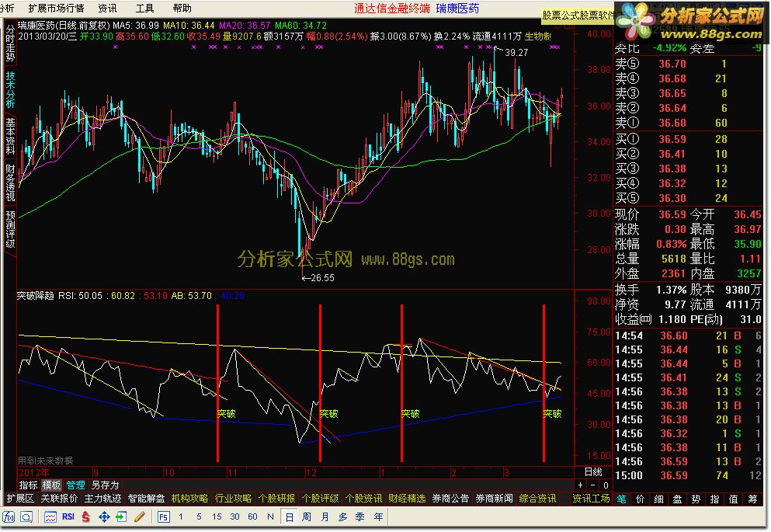Select the 多 multi-period button
The height and width of the screenshot is (532, 771).
(342, 516)
